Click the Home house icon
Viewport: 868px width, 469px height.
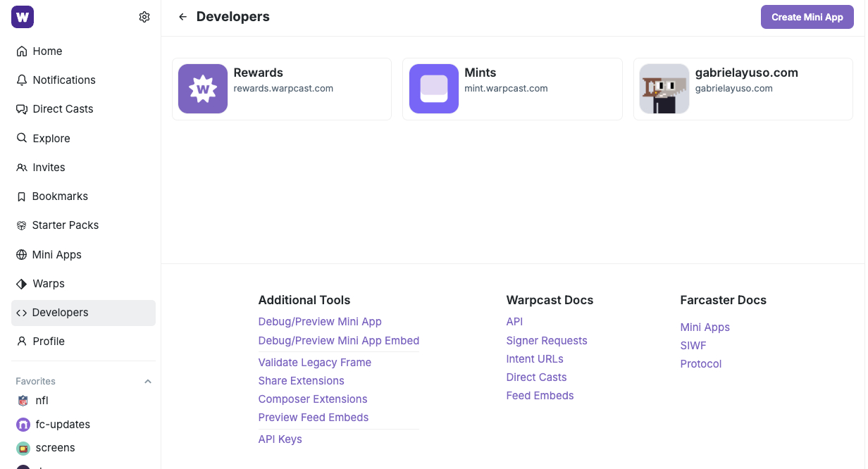click(x=22, y=51)
